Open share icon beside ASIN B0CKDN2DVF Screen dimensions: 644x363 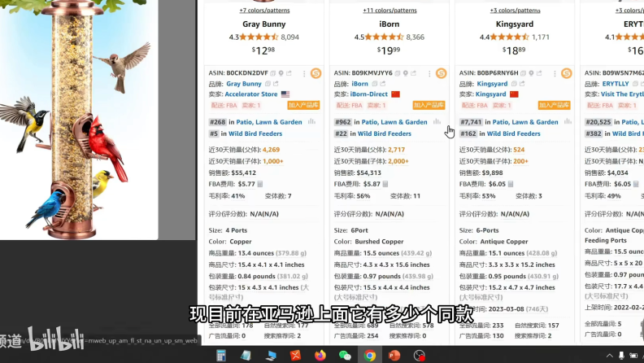tap(289, 73)
